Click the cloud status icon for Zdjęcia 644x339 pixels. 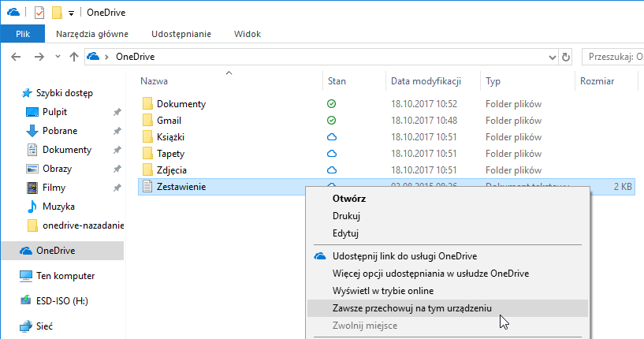331,170
